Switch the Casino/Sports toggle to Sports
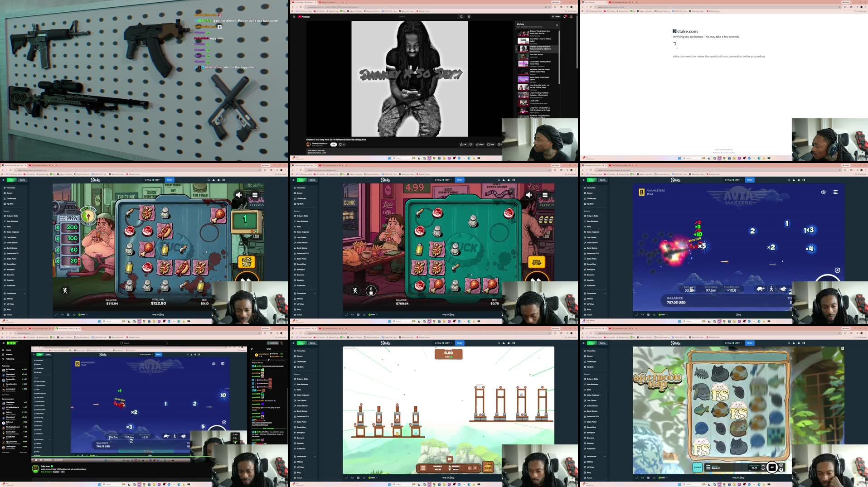This screenshot has width=868, height=487. [23, 180]
